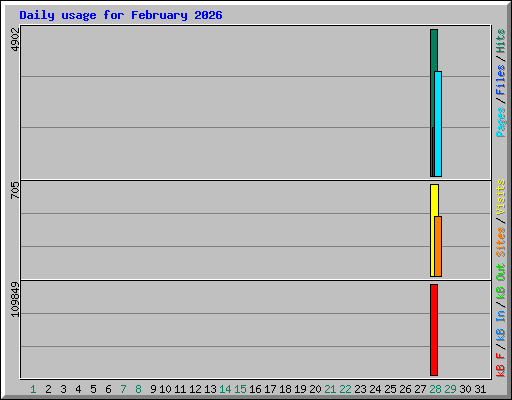
Task: Click day 2 on the x-axis
Action: coord(48,389)
